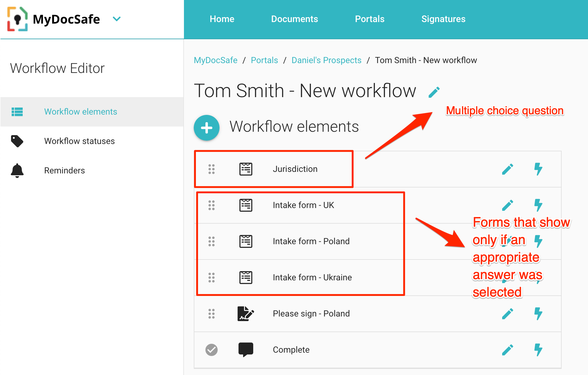
Task: Click the edit pencil for Jurisdiction
Action: [507, 169]
